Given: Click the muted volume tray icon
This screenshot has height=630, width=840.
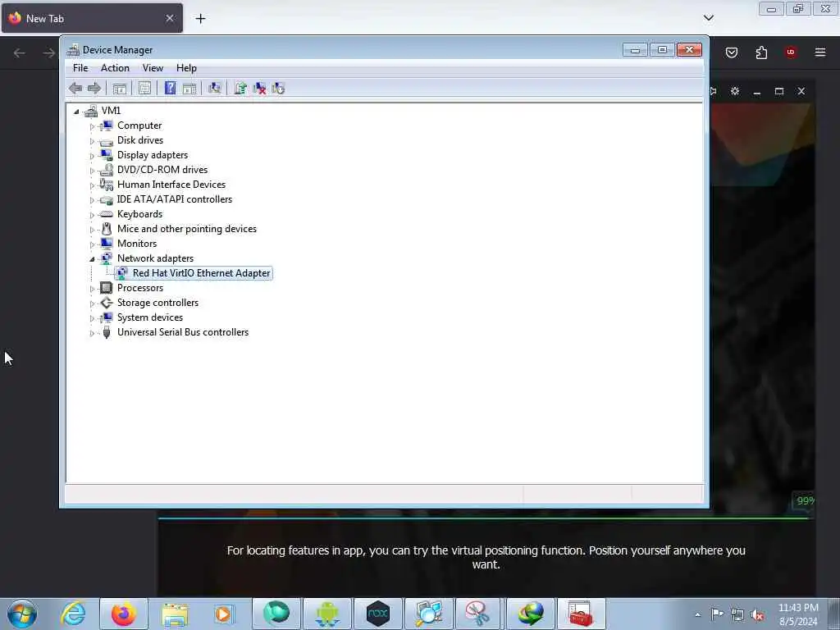Looking at the screenshot, I should tap(757, 615).
